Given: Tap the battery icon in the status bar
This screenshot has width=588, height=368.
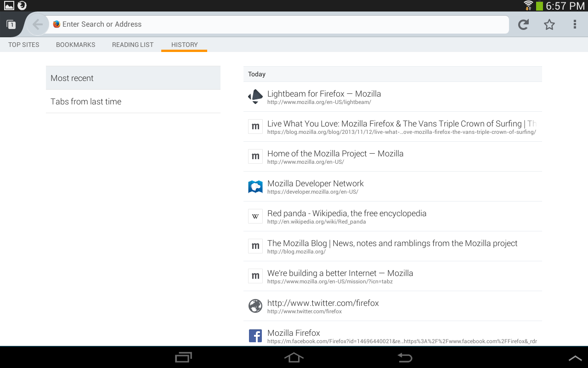Looking at the screenshot, I should tap(539, 6).
